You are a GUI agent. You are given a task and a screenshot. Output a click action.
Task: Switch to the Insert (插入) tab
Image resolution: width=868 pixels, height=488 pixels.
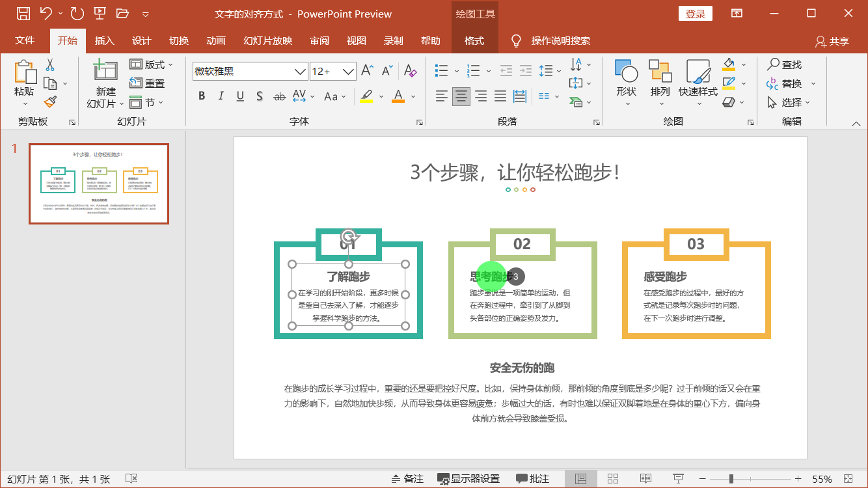[x=104, y=40]
